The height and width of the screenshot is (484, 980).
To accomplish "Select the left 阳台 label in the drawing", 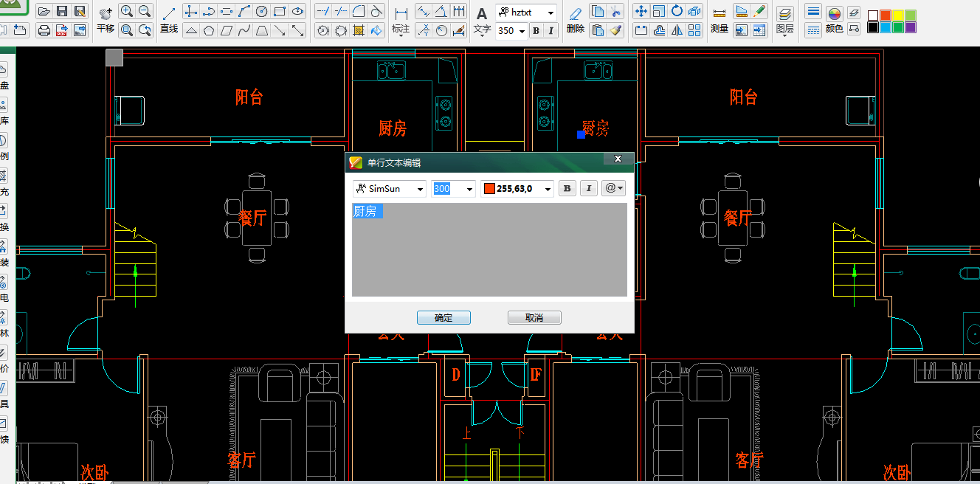I will coord(249,97).
